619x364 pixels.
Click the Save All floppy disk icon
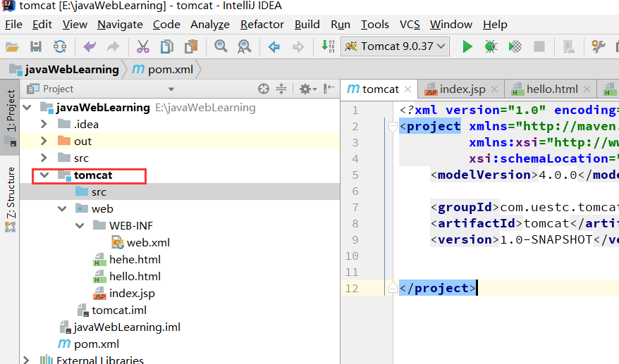(x=36, y=46)
